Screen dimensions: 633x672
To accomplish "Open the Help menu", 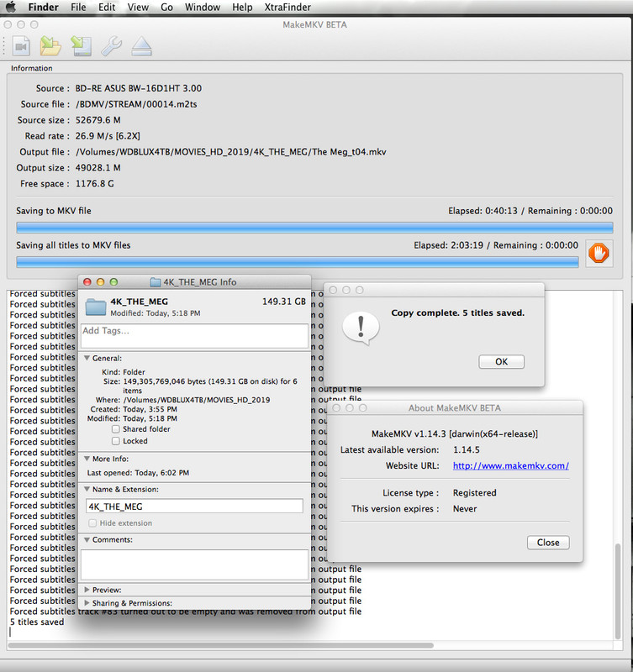I will pos(242,7).
